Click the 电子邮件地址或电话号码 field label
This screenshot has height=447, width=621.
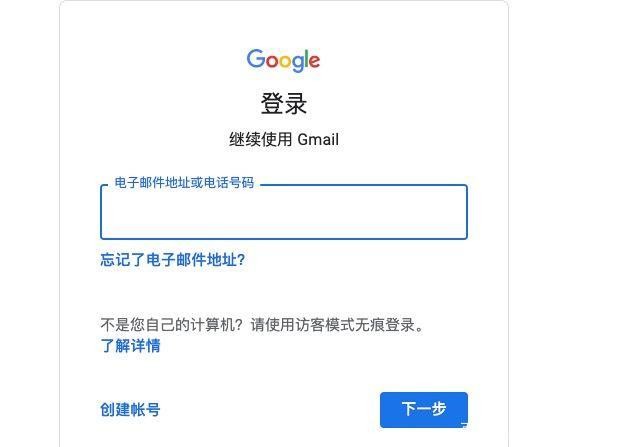[184, 183]
